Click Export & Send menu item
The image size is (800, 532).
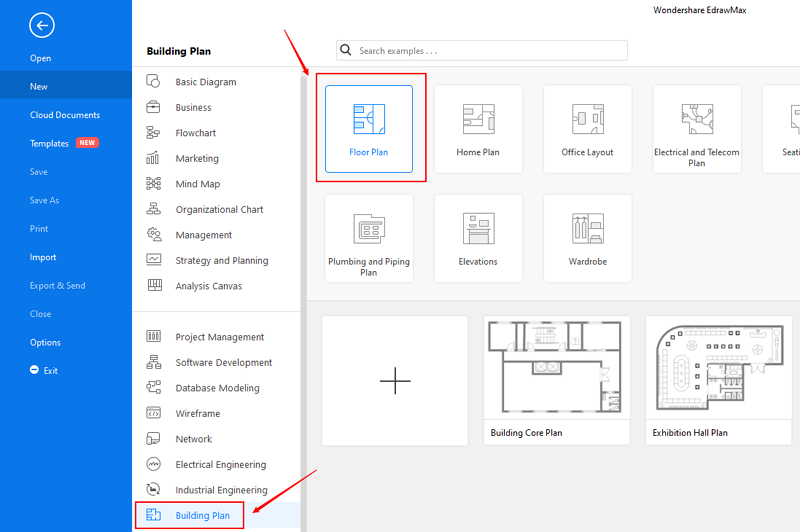57,286
